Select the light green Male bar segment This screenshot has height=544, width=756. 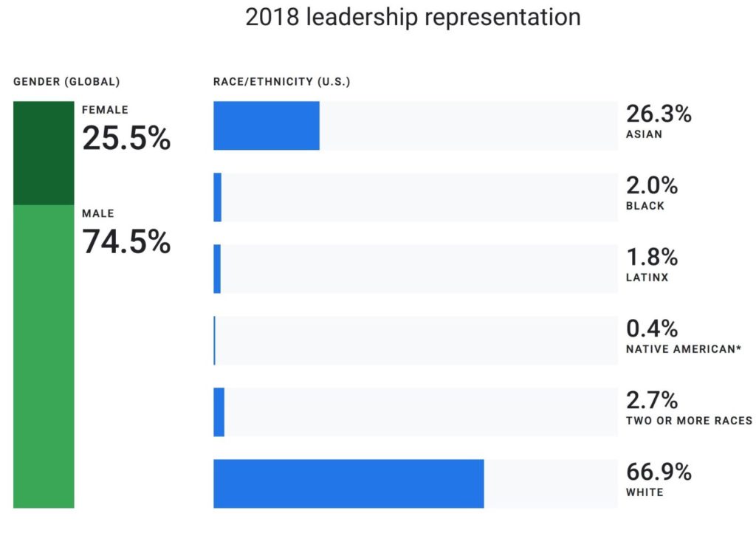click(x=44, y=356)
